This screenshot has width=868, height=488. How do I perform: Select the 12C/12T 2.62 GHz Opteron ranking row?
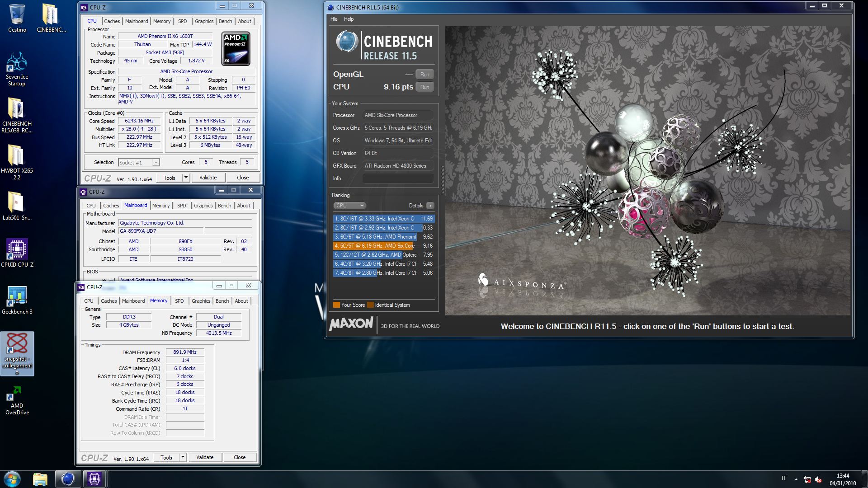[x=383, y=255]
